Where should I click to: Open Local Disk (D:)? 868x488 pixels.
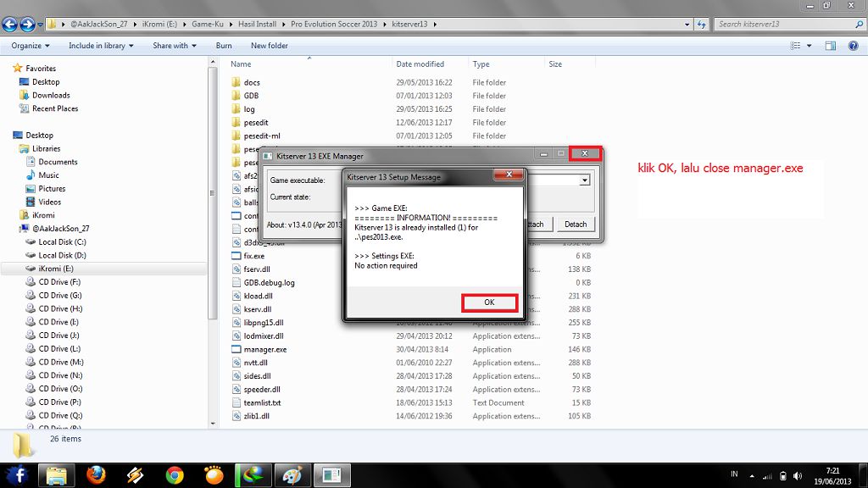(x=62, y=255)
